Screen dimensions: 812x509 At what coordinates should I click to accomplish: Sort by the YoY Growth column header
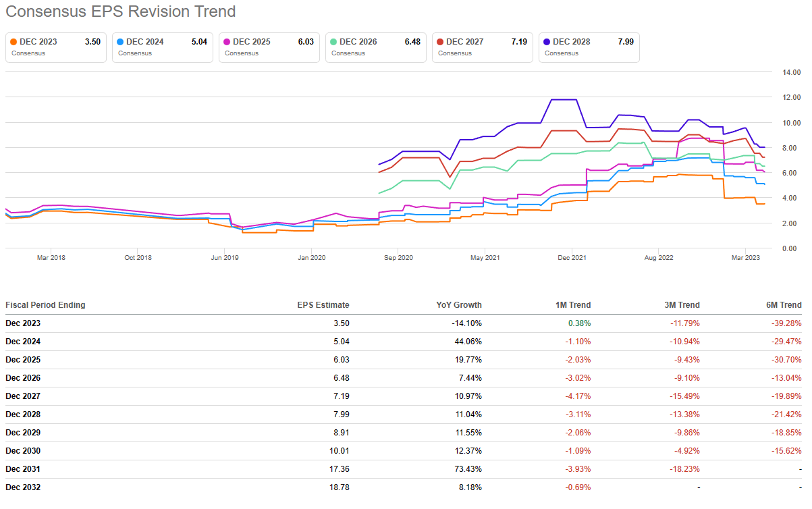[x=459, y=305]
